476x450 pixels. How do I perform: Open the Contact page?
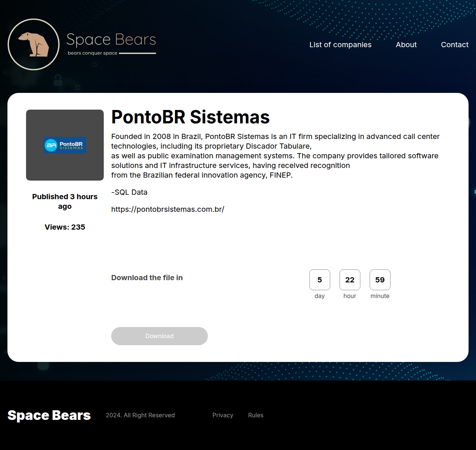click(454, 45)
